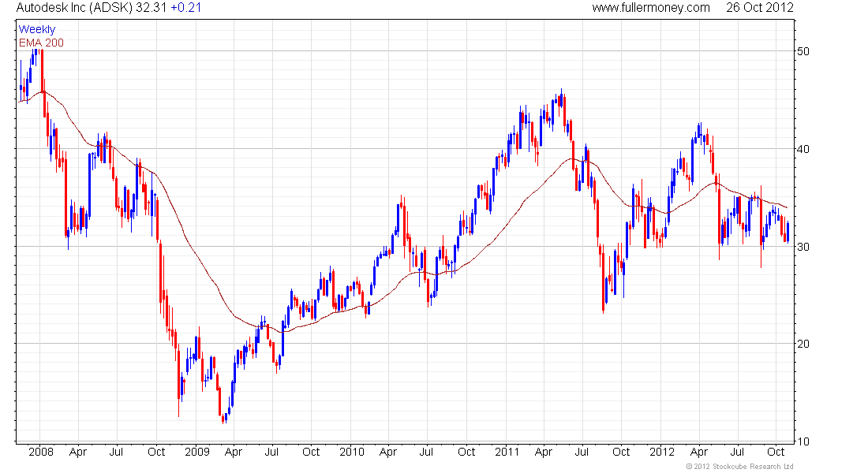Click the 26 Oct 2012 date label
The width and height of the screenshot is (868, 473).
click(759, 8)
